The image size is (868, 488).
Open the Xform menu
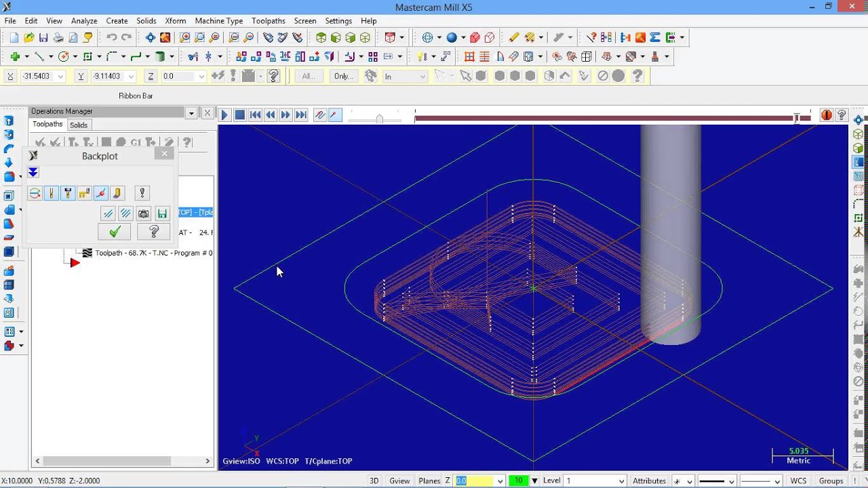[x=175, y=21]
